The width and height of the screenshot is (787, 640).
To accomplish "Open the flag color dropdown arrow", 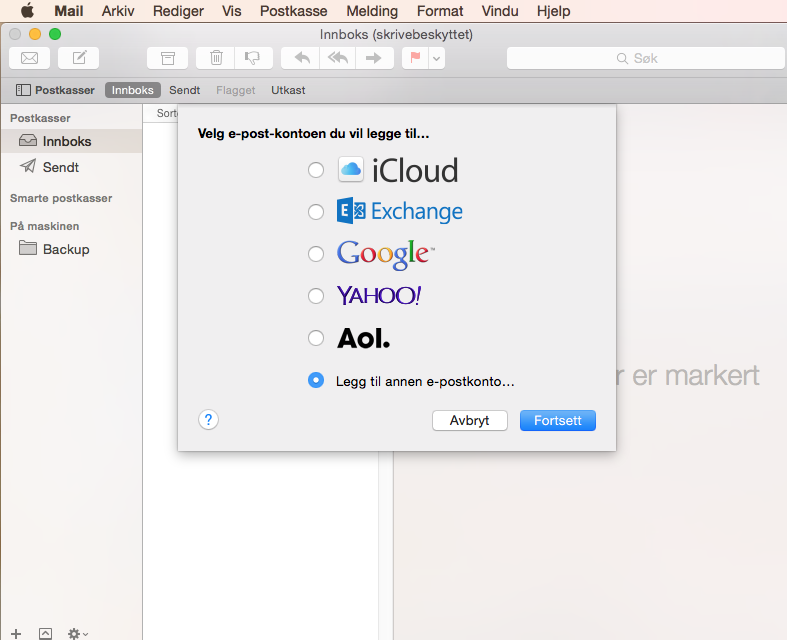I will tap(437, 58).
